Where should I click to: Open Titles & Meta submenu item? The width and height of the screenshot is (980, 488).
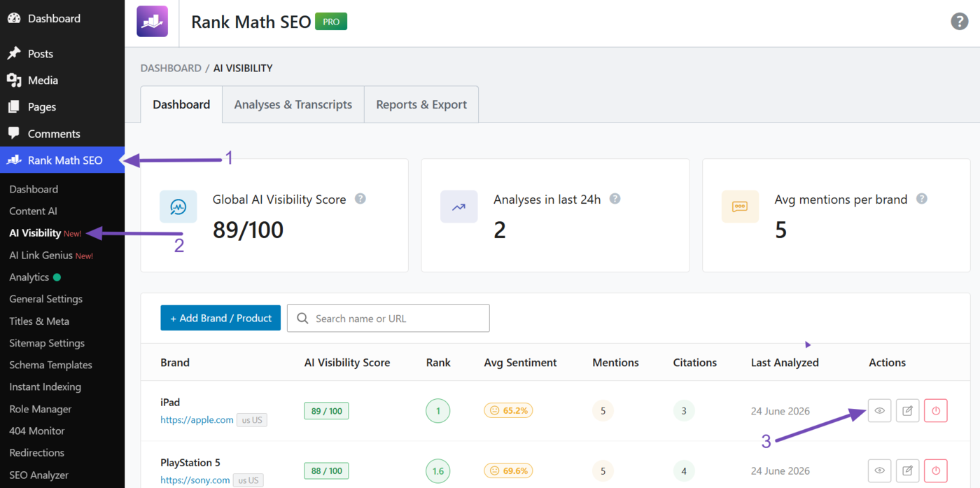39,321
